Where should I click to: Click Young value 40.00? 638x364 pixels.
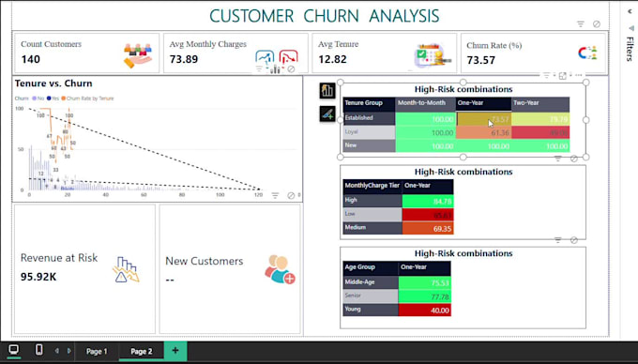pos(424,310)
